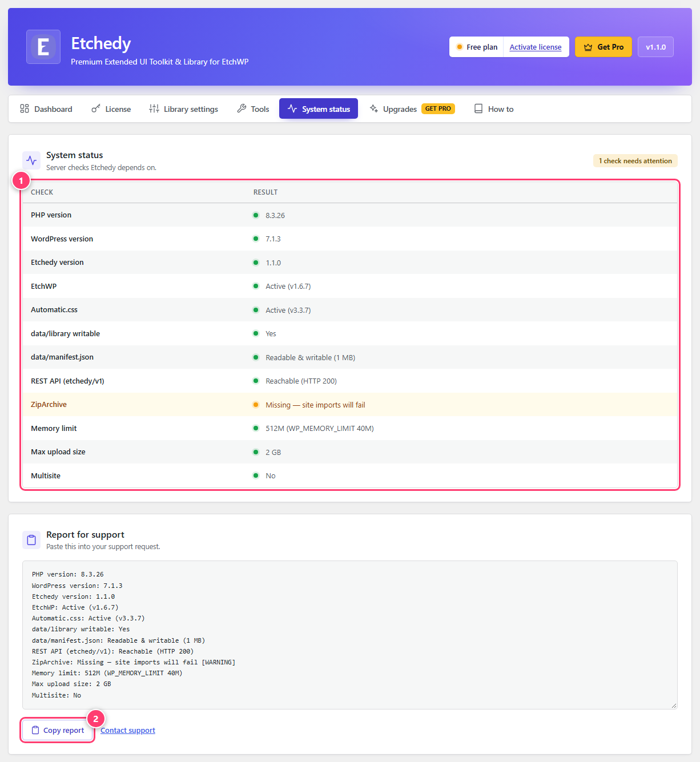Click the data/manifest.json check label
This screenshot has height=762, width=700.
tap(62, 357)
